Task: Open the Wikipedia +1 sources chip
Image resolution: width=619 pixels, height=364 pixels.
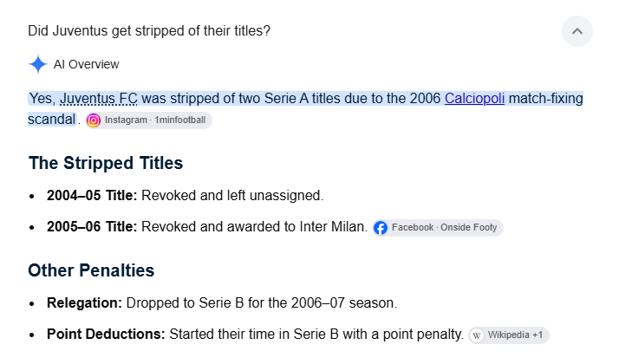Action: [x=509, y=335]
